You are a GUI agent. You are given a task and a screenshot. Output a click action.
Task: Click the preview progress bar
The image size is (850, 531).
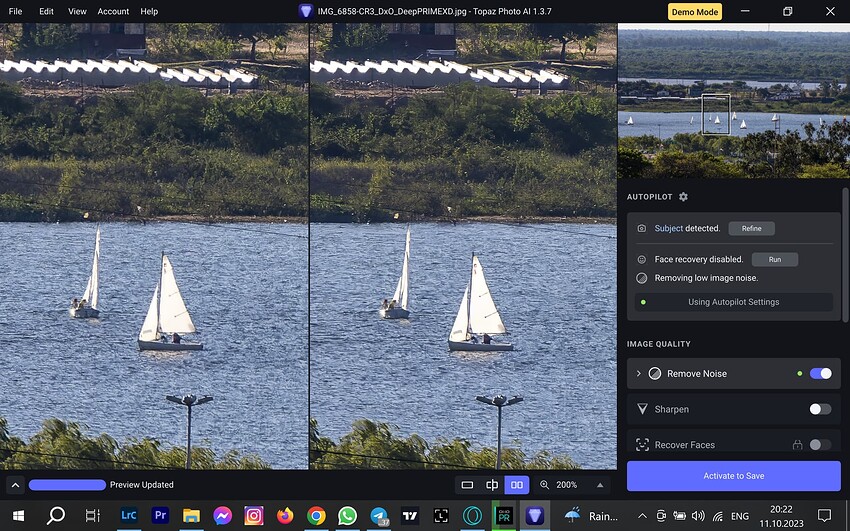point(67,485)
